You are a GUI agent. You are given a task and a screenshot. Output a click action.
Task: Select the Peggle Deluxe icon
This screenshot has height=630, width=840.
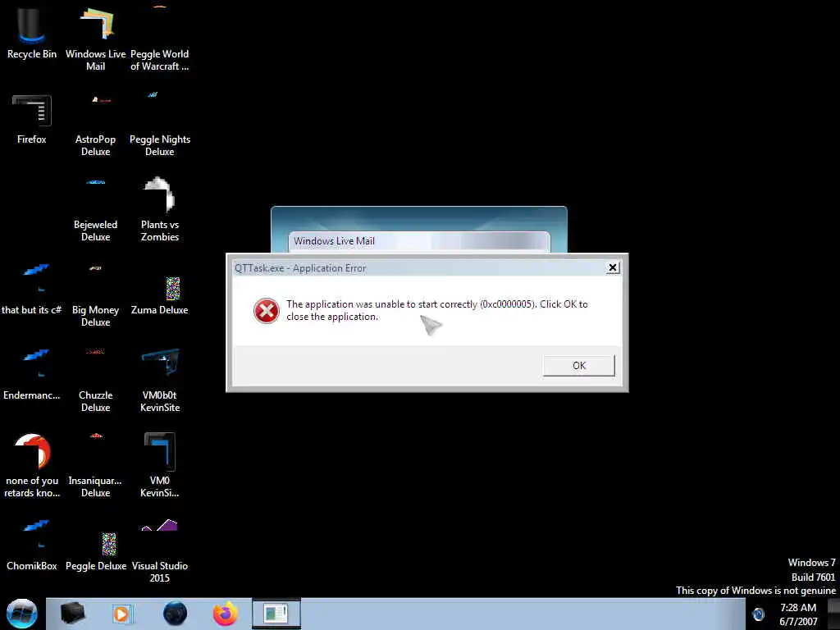click(95, 552)
